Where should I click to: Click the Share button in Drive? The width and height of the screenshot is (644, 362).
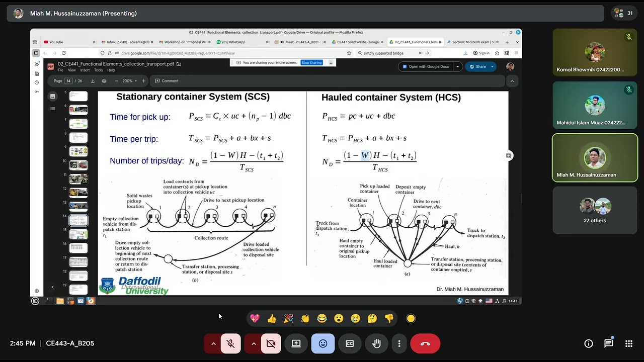pos(477,66)
